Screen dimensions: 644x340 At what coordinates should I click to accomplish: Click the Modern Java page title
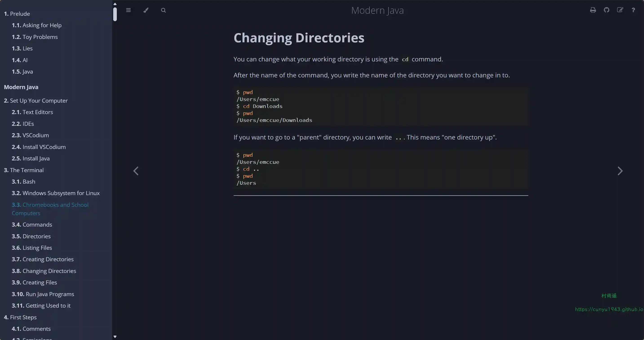click(x=377, y=11)
